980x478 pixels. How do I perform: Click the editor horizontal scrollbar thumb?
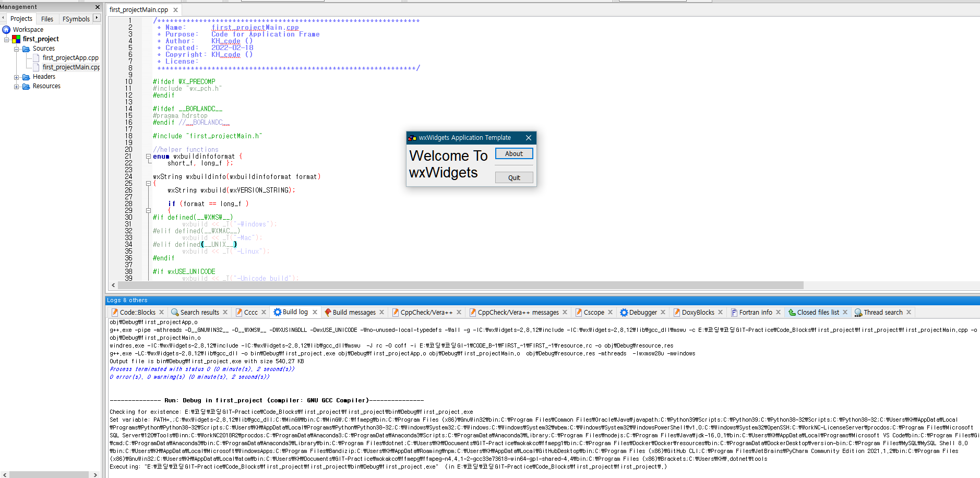(461, 285)
